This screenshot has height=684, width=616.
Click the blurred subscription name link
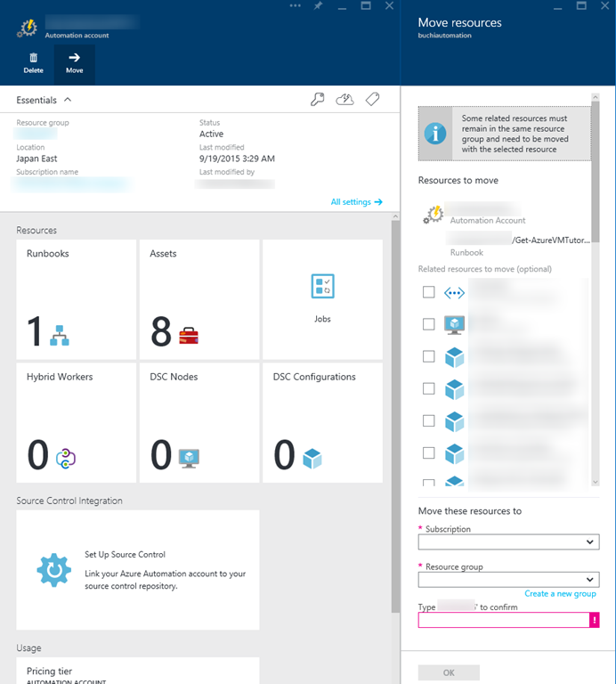pyautogui.click(x=72, y=184)
